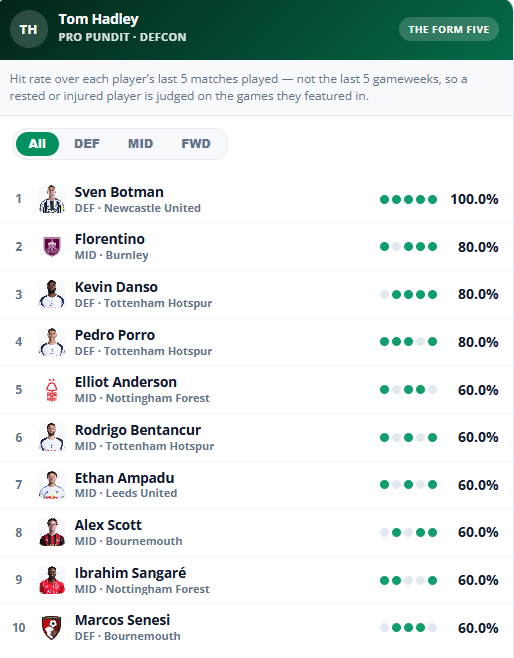Image resolution: width=514 pixels, height=658 pixels.
Task: Open Tom Hadley's pundit name
Action: coord(99,19)
